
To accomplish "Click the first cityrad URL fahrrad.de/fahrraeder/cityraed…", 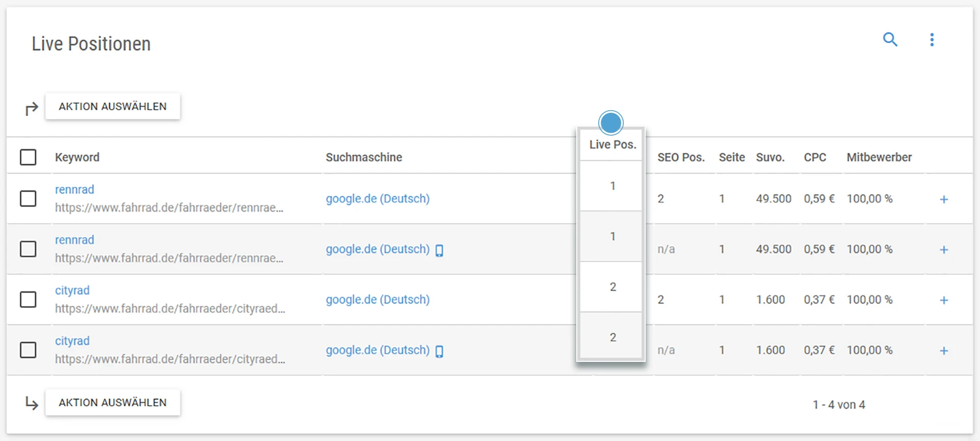I will (x=170, y=309).
